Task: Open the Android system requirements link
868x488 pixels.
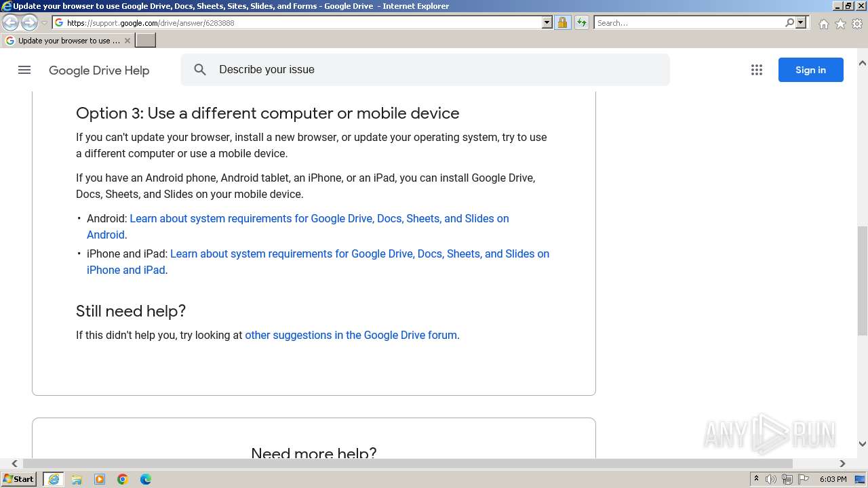Action: (x=298, y=226)
